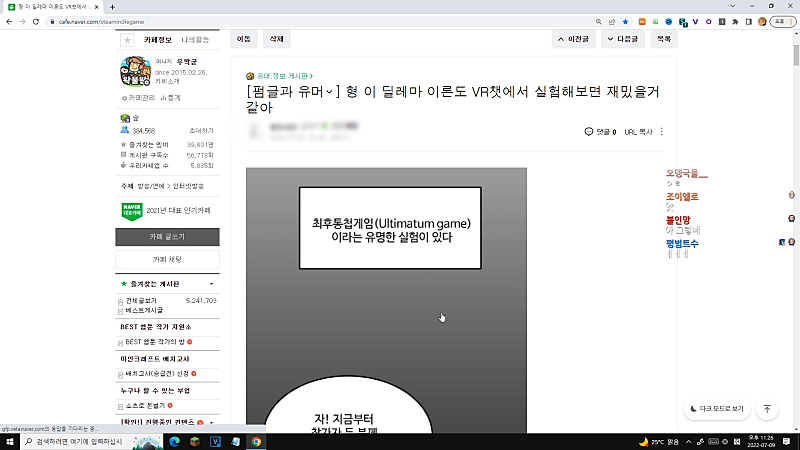Click the 카페 글쓰기 button
The height and width of the screenshot is (450, 800).
[x=167, y=237]
